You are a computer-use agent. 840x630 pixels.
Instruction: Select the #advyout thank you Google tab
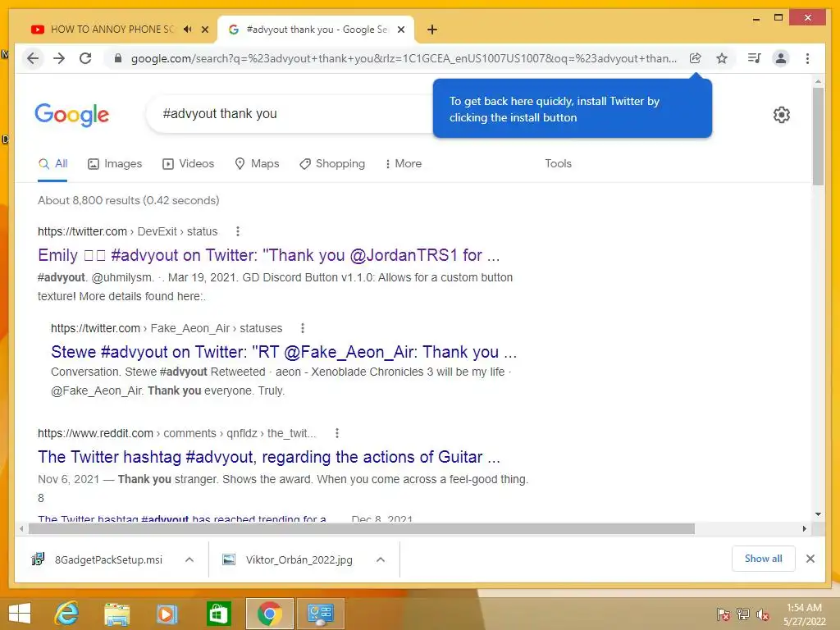(315, 30)
